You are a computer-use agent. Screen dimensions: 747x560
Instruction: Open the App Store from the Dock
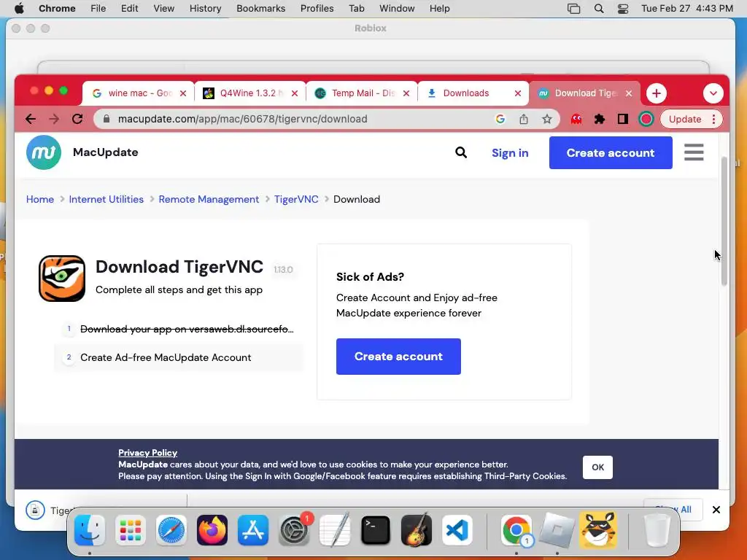coord(253,530)
